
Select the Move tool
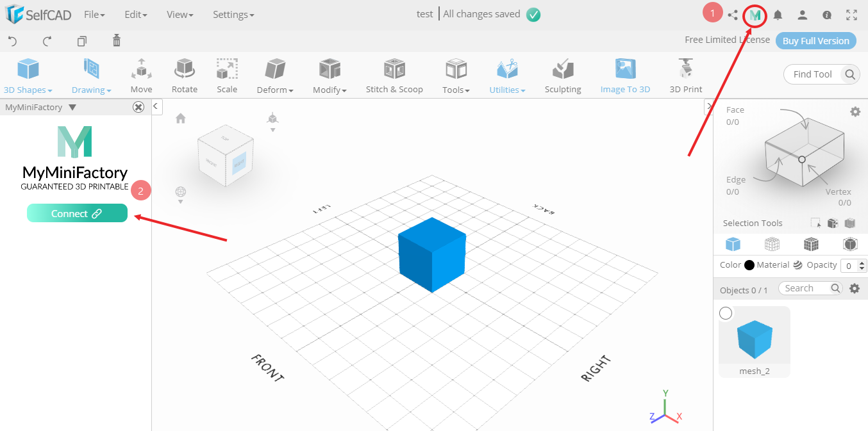pyautogui.click(x=141, y=75)
